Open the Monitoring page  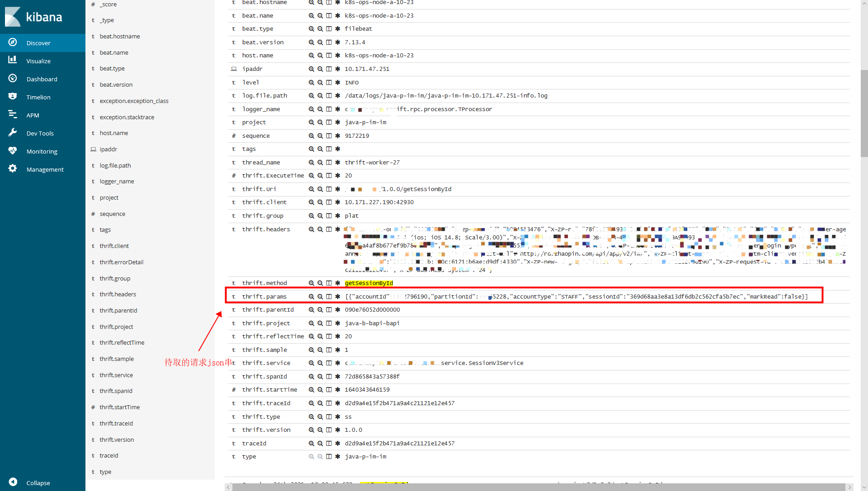coord(42,151)
